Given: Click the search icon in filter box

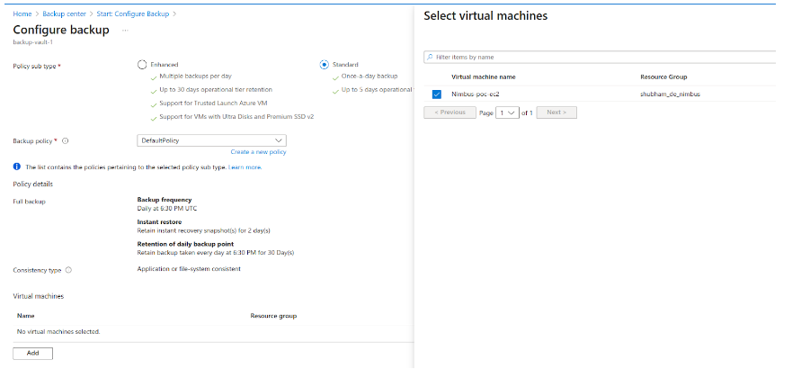Looking at the screenshot, I should click(x=430, y=57).
